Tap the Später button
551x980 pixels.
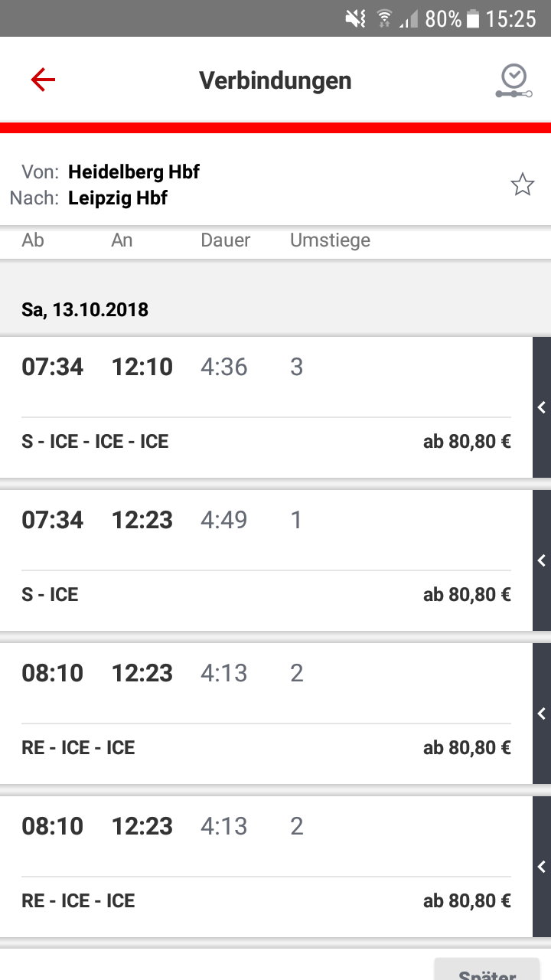click(x=487, y=971)
